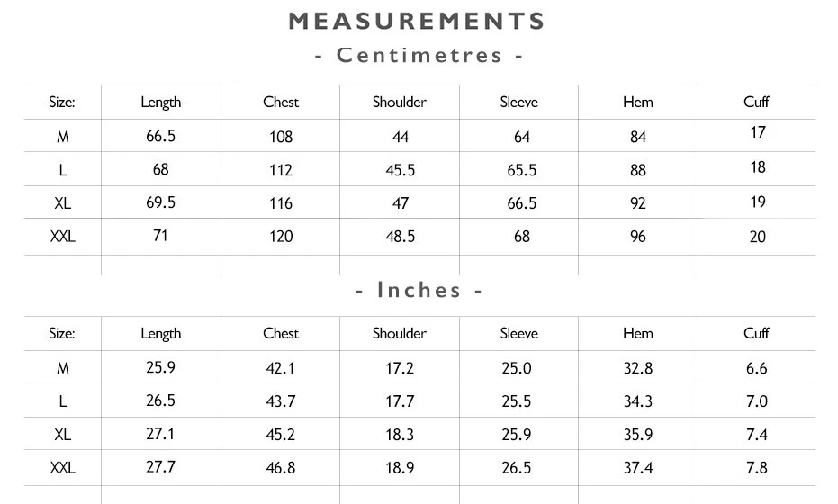Click the 18.3 shoulder value in inches
Screen dimensions: 838x504
tap(400, 435)
